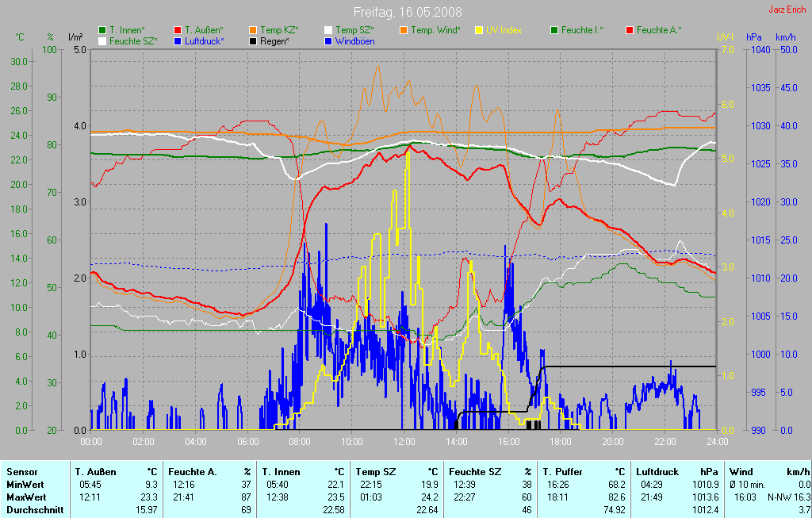Click the '20:00' time axis label
812x518 pixels.
click(613, 442)
